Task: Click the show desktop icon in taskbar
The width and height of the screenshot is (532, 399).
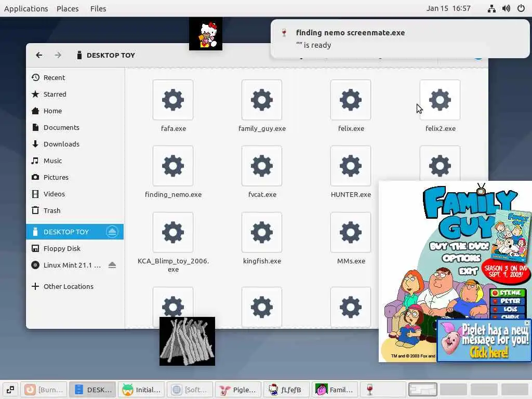Action: [10, 390]
